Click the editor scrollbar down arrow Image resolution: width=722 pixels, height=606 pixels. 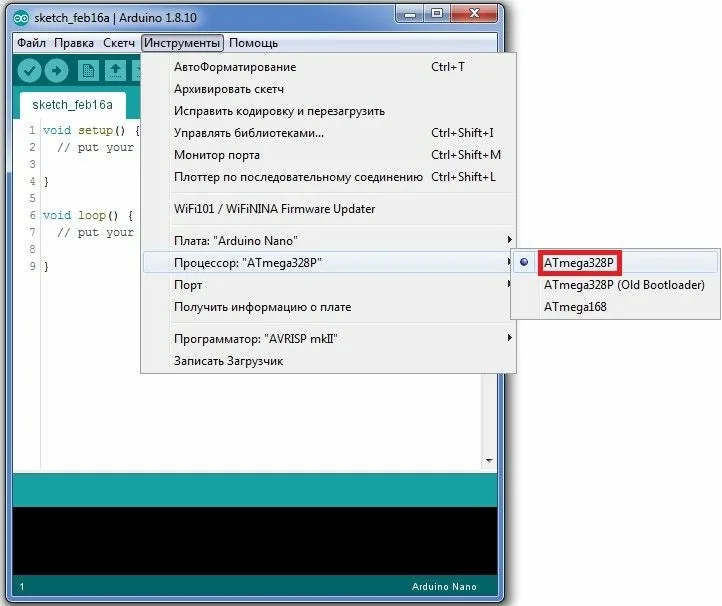pyautogui.click(x=489, y=460)
